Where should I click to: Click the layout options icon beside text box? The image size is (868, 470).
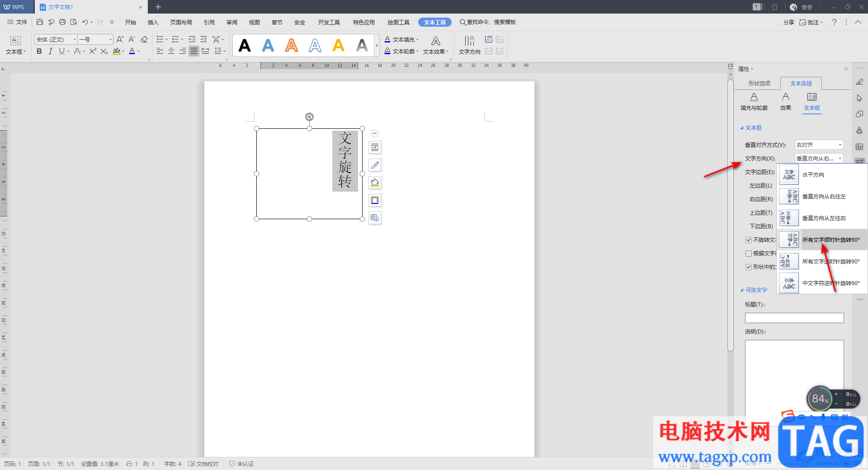(x=375, y=147)
